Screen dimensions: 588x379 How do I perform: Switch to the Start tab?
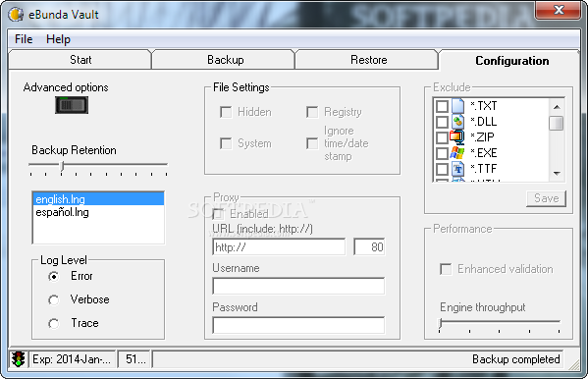(80, 60)
